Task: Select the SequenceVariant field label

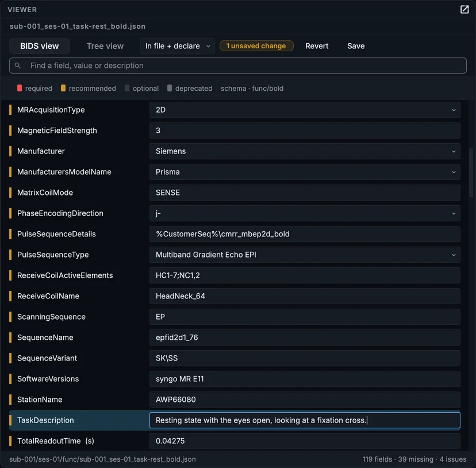Action: (47, 358)
